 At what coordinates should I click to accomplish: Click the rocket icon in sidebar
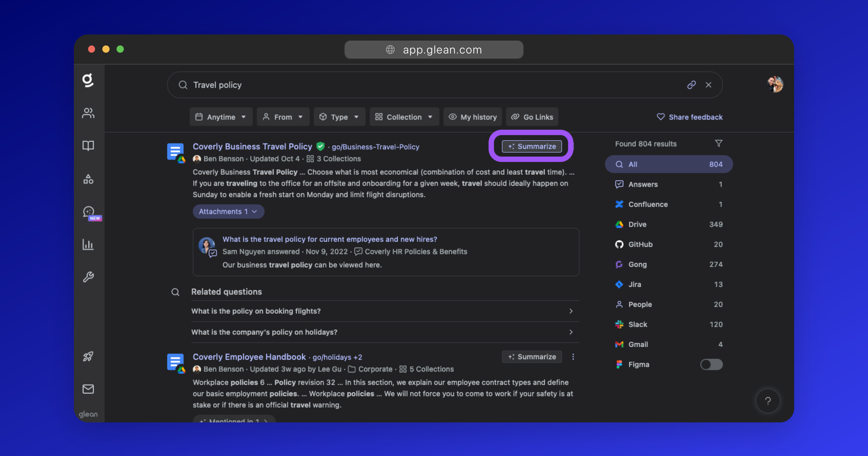[88, 357]
